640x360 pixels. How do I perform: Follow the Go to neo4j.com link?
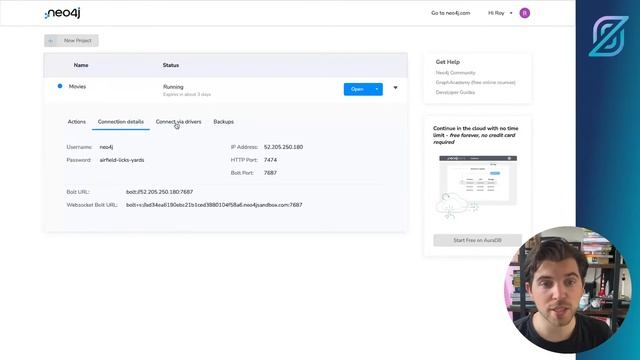coord(451,13)
